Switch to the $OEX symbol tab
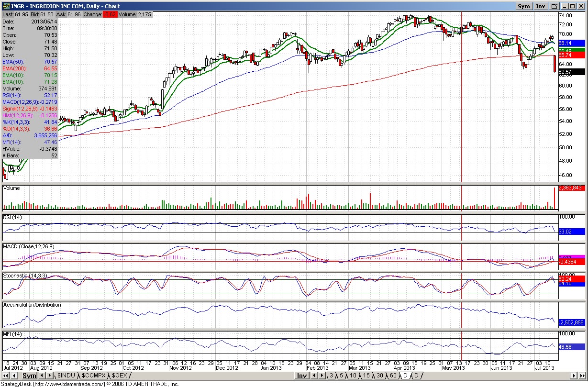Screen dimensions: 588x387 120,376
